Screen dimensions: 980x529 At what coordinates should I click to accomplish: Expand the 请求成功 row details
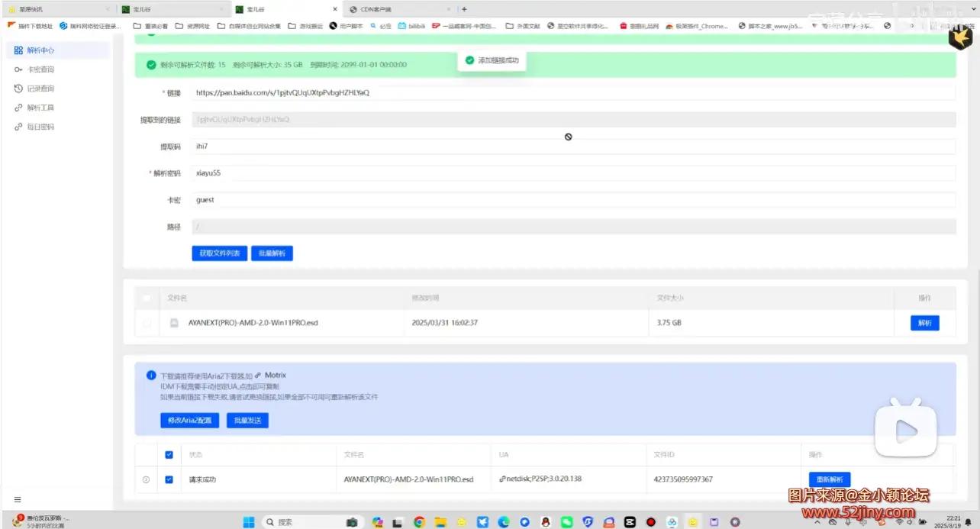146,480
